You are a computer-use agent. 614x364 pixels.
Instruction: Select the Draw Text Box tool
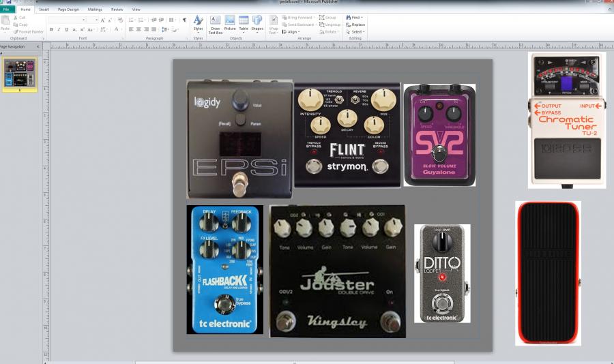(x=215, y=25)
